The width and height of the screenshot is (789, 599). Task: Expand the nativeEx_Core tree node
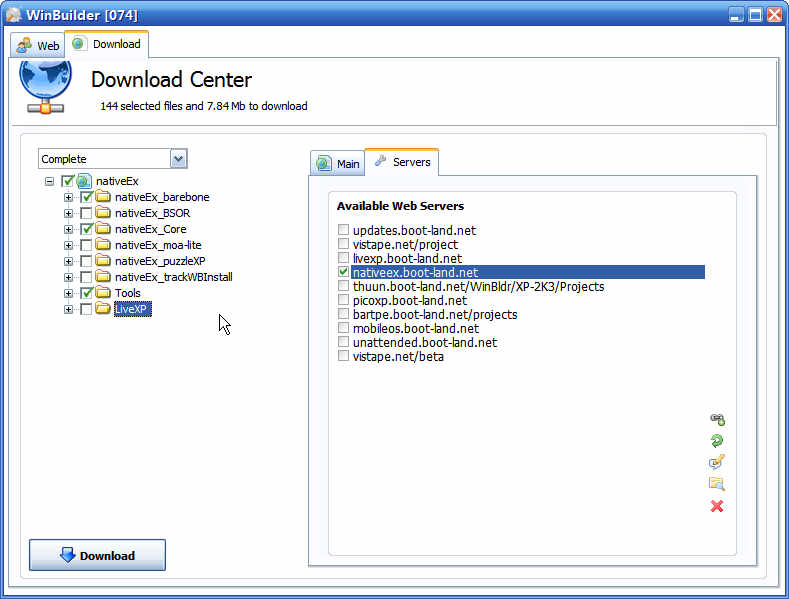[x=68, y=230]
